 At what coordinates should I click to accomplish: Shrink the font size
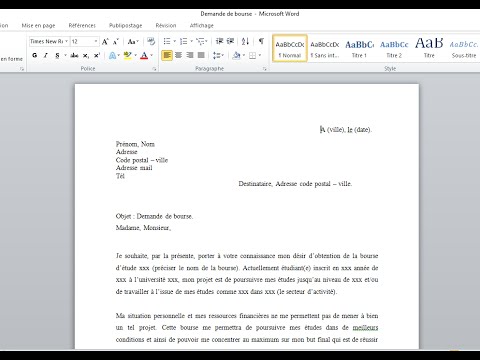coord(116,42)
